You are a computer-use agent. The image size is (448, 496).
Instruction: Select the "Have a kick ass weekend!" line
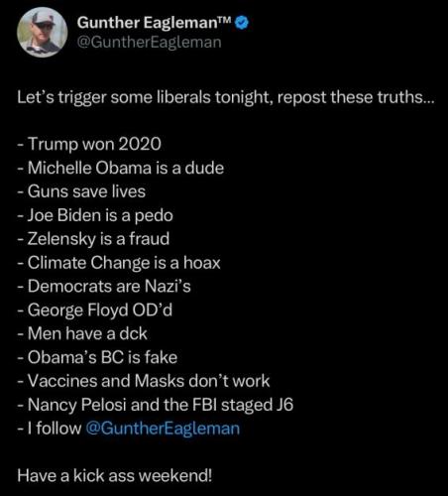point(114,476)
